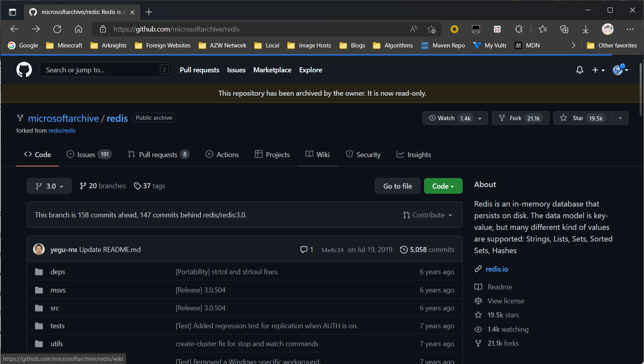This screenshot has width=644, height=364.
Task: Open the commit comment bubble icon
Action: tap(304, 250)
